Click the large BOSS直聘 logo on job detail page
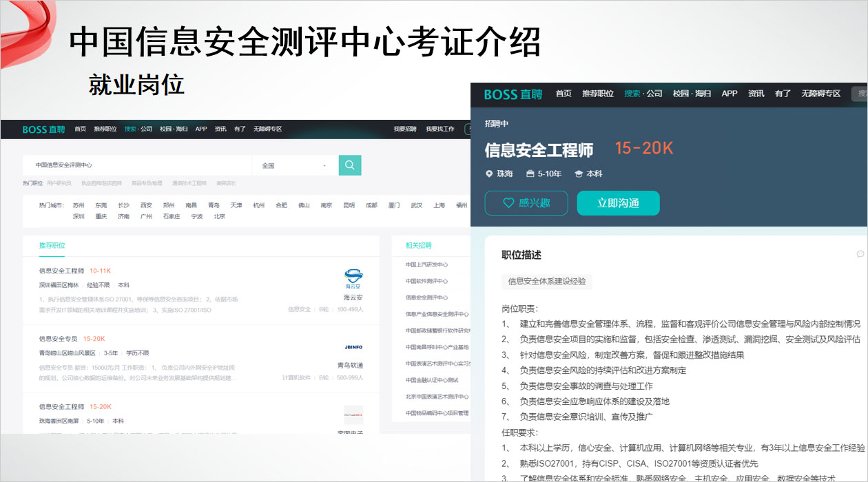Viewport: 868px width, 482px height. [x=513, y=94]
